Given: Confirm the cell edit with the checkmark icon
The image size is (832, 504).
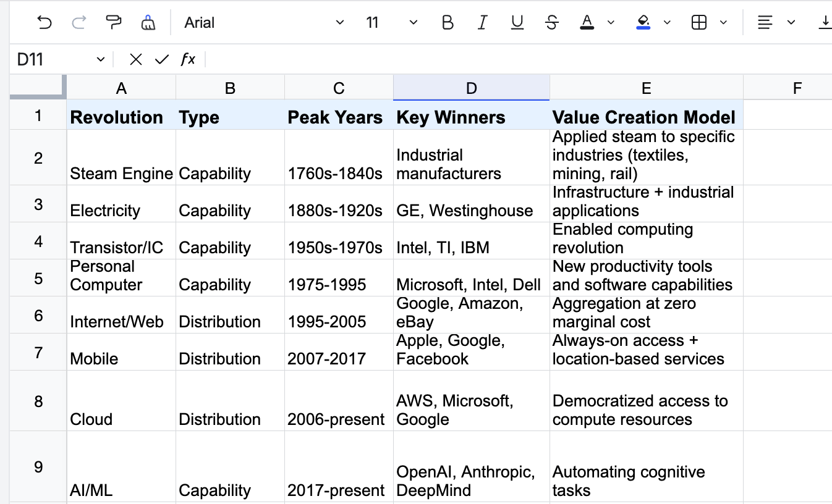Looking at the screenshot, I should coord(162,59).
